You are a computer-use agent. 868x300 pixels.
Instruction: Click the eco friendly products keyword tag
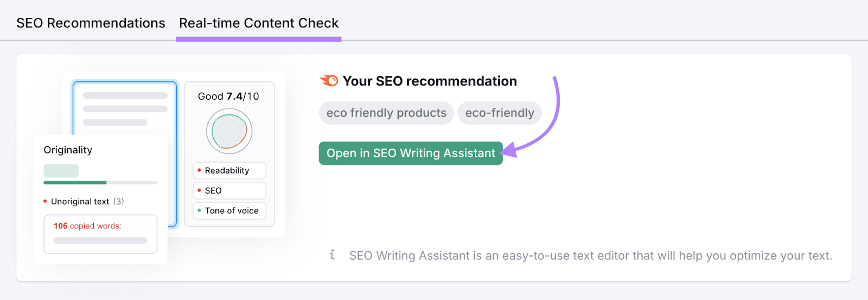coord(386,113)
